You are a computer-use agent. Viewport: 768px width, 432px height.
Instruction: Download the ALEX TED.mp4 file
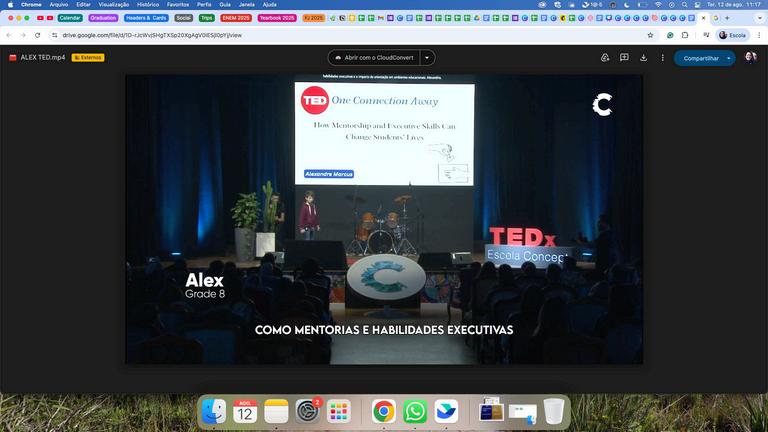click(643, 58)
